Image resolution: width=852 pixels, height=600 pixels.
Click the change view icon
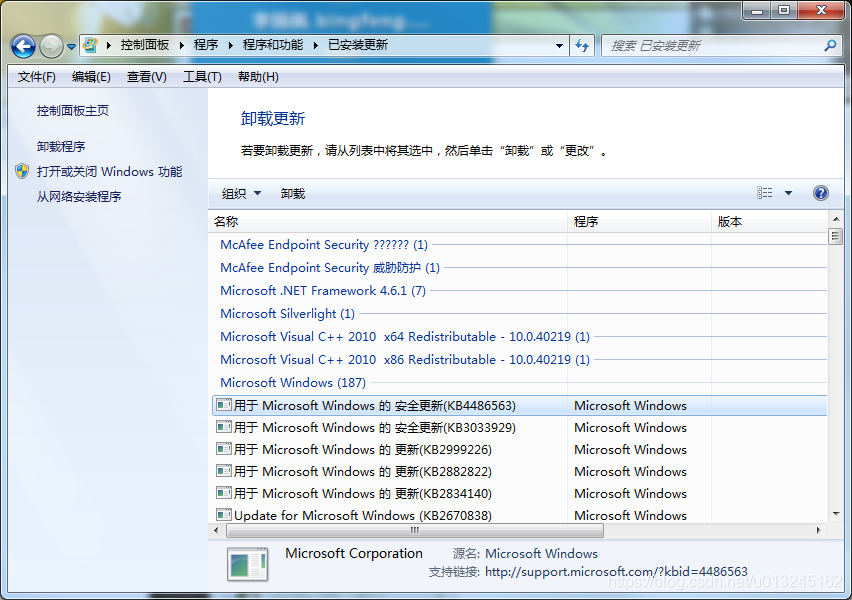[765, 193]
